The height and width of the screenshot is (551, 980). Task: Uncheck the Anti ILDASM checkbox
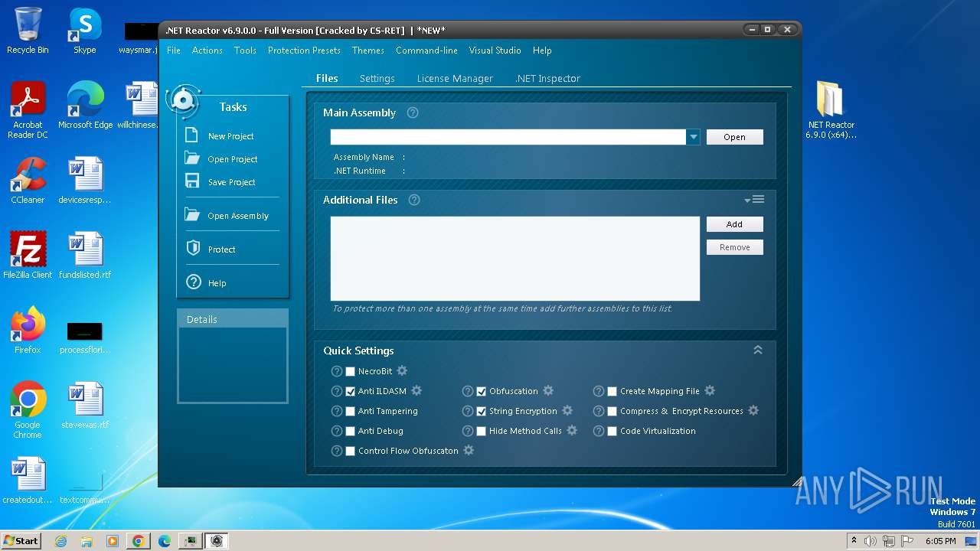pyautogui.click(x=351, y=391)
